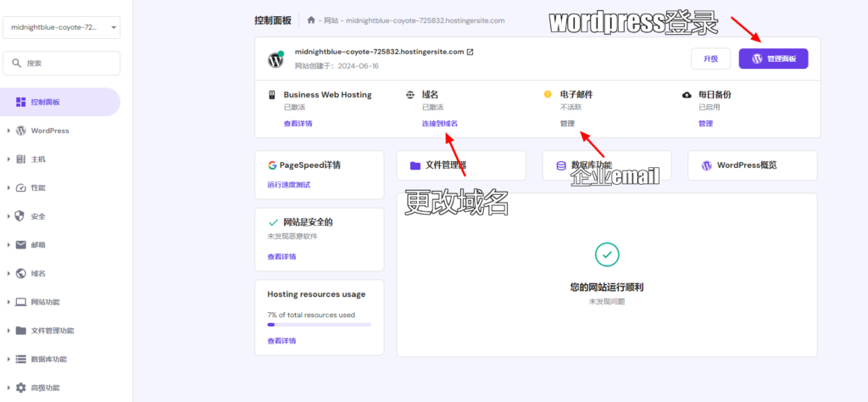This screenshot has width=868, height=402.
Task: Expand the WordPress sidebar section
Action: [x=9, y=131]
